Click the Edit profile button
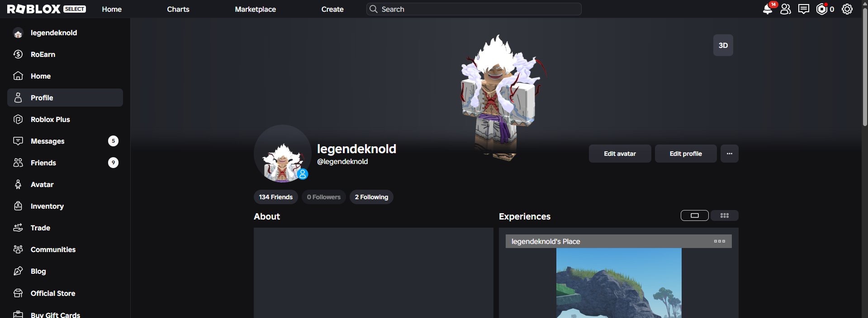Viewport: 868px width, 318px height. 686,154
